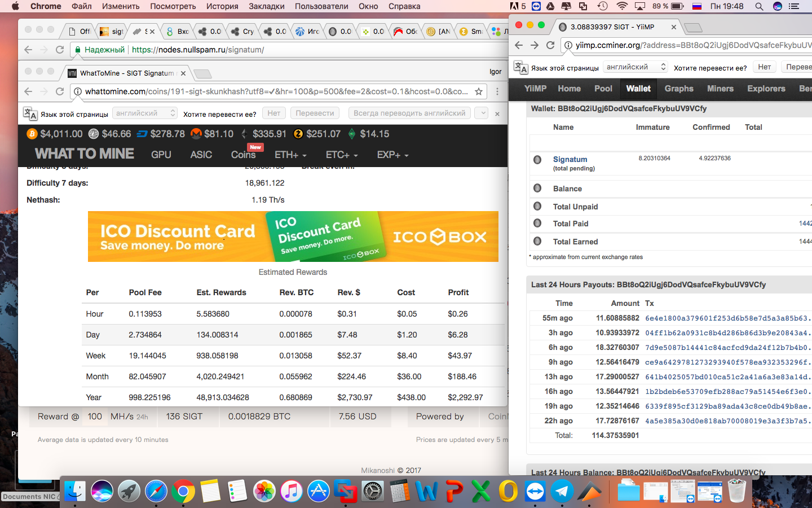Click the Signatum link in the wallet table

click(570, 159)
